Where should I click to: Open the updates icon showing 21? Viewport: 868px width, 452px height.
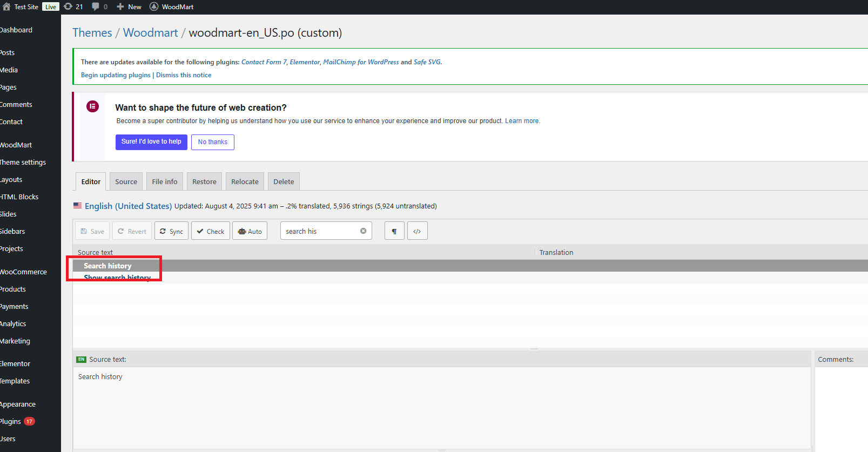(68, 6)
